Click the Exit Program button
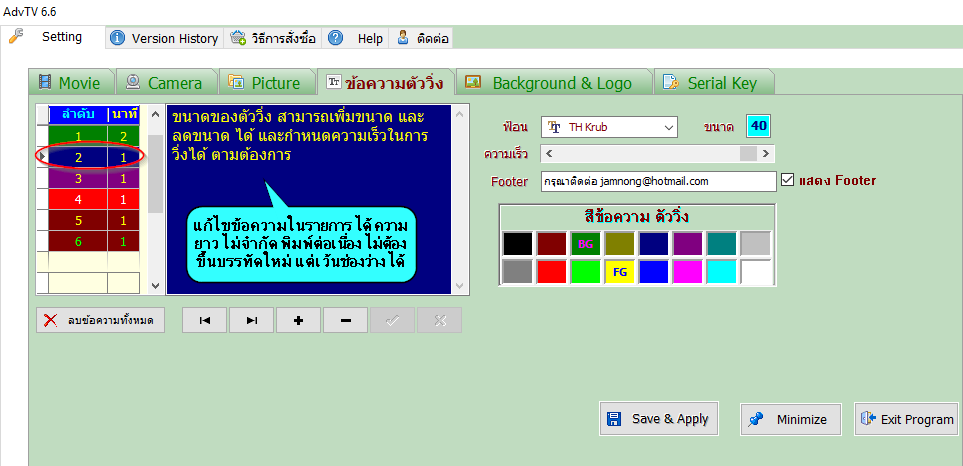 click(906, 419)
